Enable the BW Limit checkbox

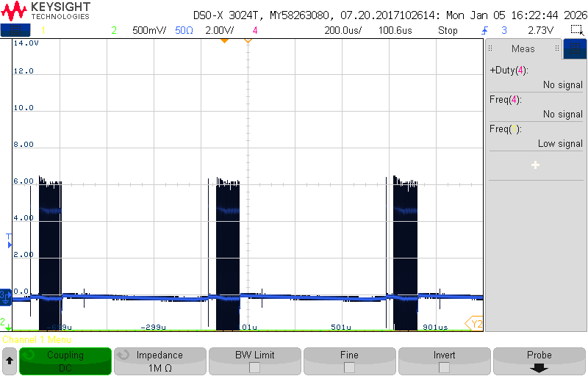pyautogui.click(x=254, y=368)
